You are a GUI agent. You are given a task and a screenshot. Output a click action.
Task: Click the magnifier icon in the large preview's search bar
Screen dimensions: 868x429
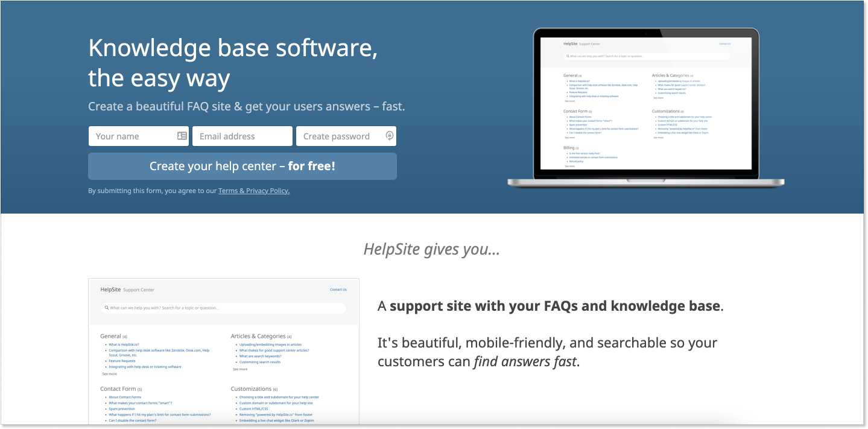pos(107,308)
